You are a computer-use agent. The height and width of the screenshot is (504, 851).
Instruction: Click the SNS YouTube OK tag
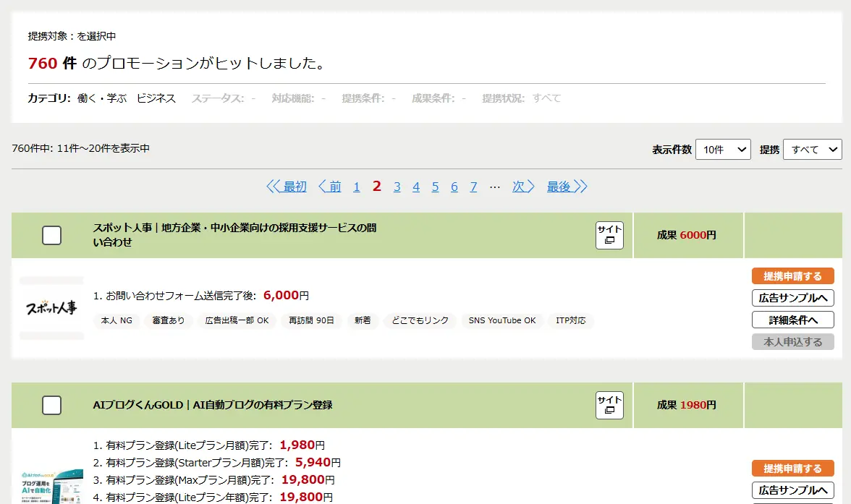pos(502,320)
